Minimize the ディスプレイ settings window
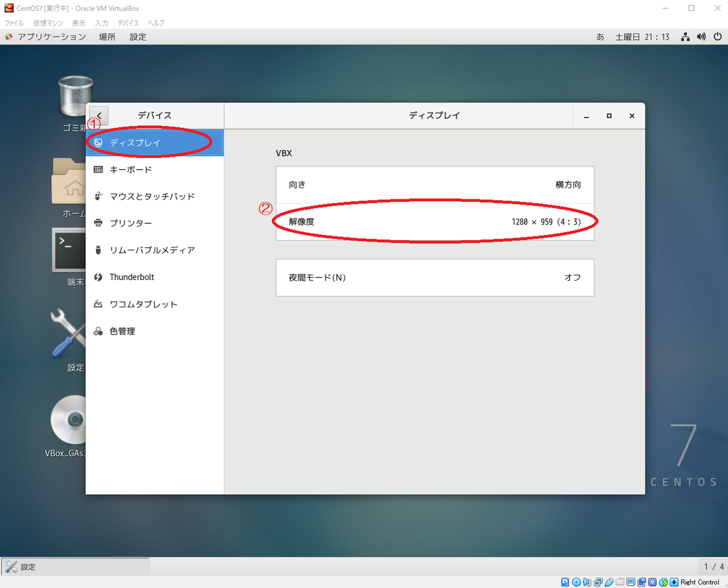Viewport: 728px width, 588px height. click(x=587, y=116)
